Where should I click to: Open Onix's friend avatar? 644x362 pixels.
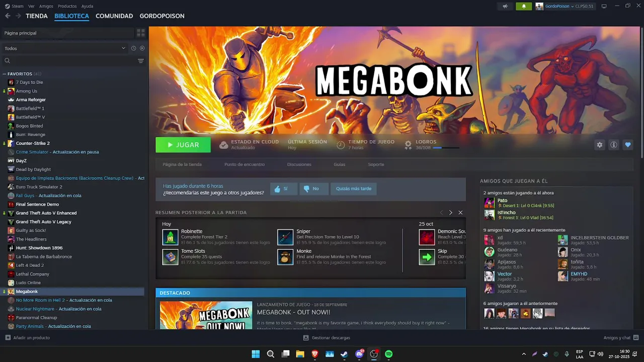click(x=562, y=252)
